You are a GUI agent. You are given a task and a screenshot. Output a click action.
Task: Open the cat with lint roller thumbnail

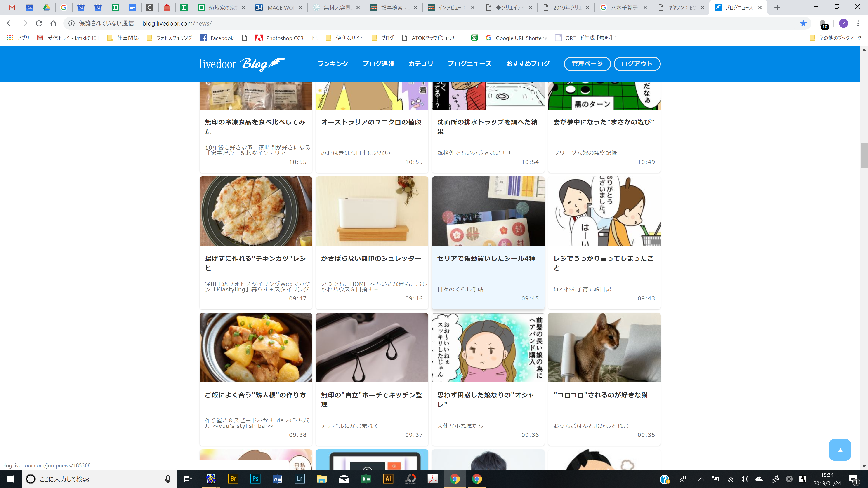pos(604,347)
